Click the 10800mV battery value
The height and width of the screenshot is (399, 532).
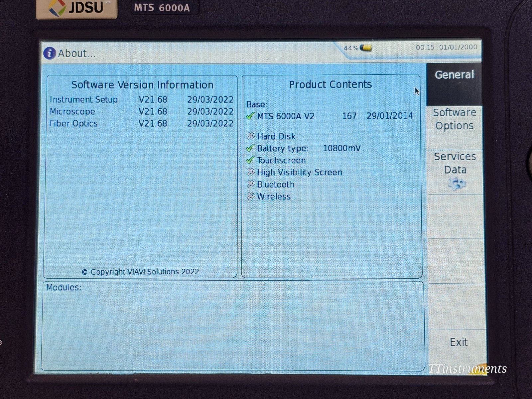pyautogui.click(x=342, y=148)
